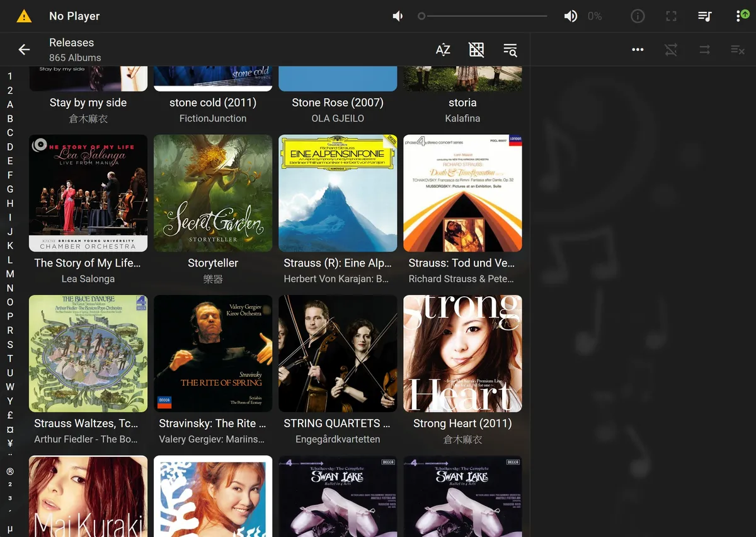Viewport: 756px width, 537px height.
Task: Jump to letter W in the index
Action: point(10,387)
